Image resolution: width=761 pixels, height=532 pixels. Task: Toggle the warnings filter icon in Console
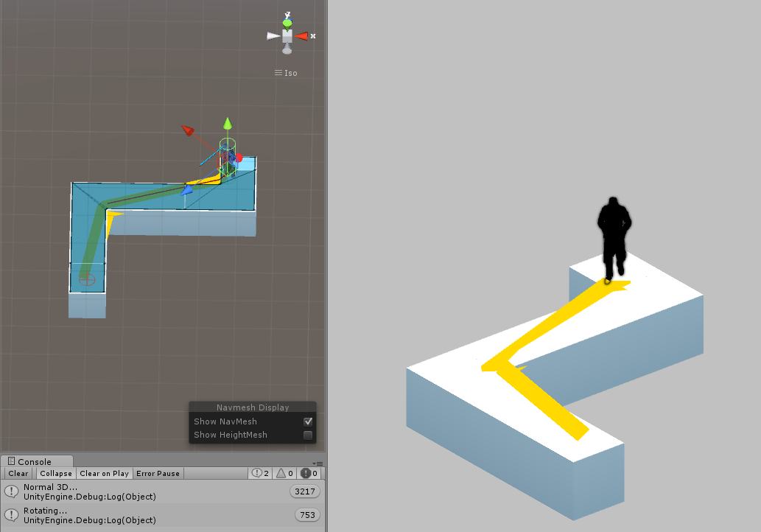point(284,473)
